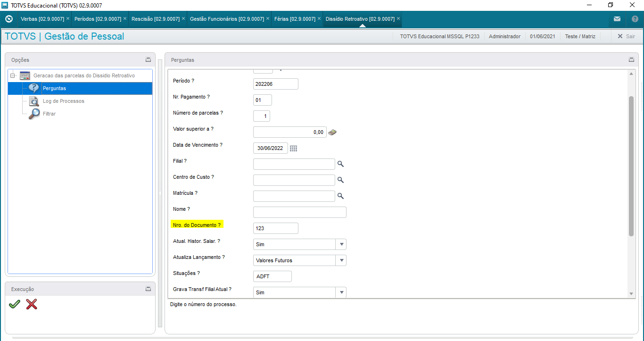Screen dimensions: 644x341
Task: Close the Dissídio Retroativo tab
Action: (x=398, y=18)
